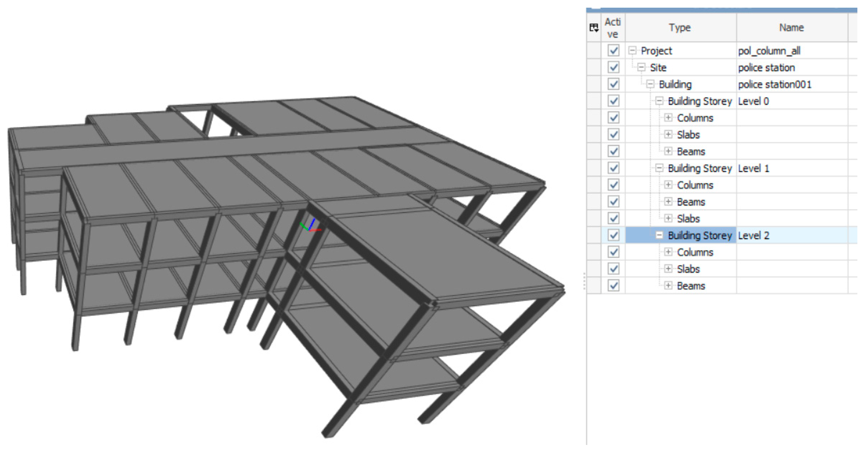The image size is (868, 455).
Task: Collapse the Level 1 Building Storey node
Action: coord(659,168)
